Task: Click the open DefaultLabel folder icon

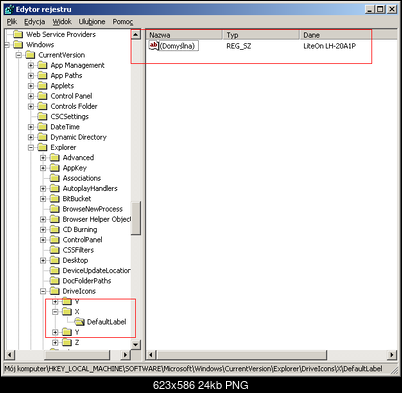Action: tap(79, 322)
